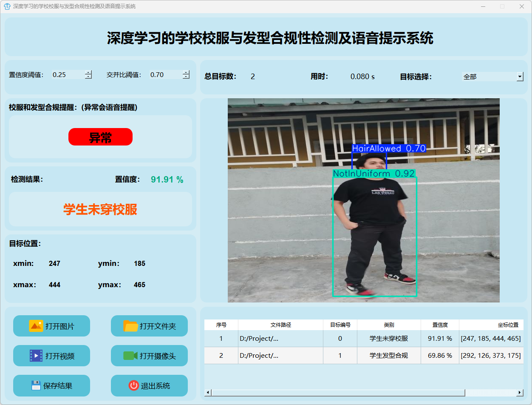Click the 目标编号 column header
Viewport: 532px width, 405px height.
(x=340, y=325)
